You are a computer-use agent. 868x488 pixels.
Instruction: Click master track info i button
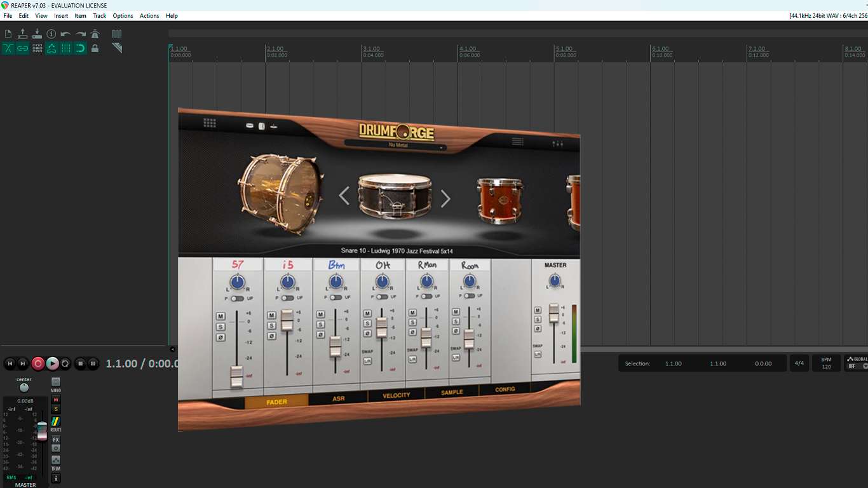[x=56, y=478]
